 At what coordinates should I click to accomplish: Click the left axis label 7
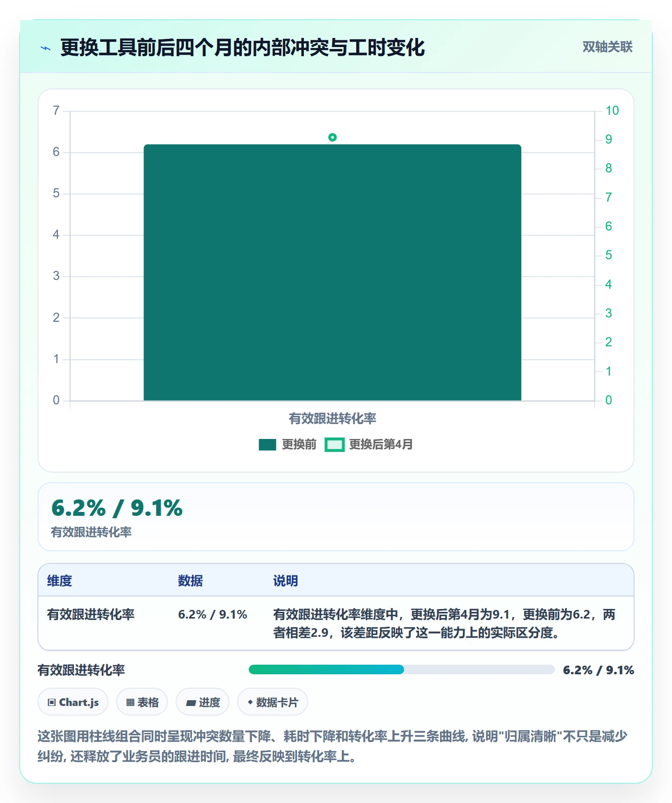click(56, 111)
